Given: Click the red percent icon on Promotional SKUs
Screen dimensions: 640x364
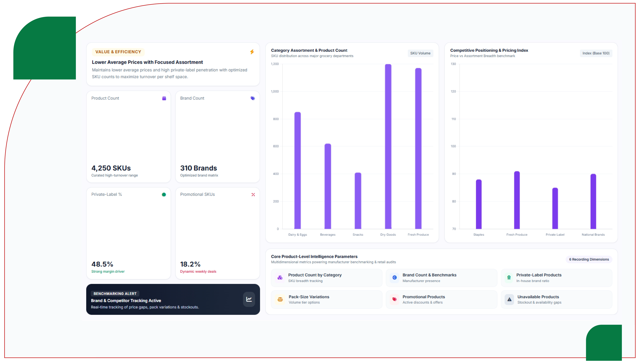Looking at the screenshot, I should pyautogui.click(x=253, y=195).
